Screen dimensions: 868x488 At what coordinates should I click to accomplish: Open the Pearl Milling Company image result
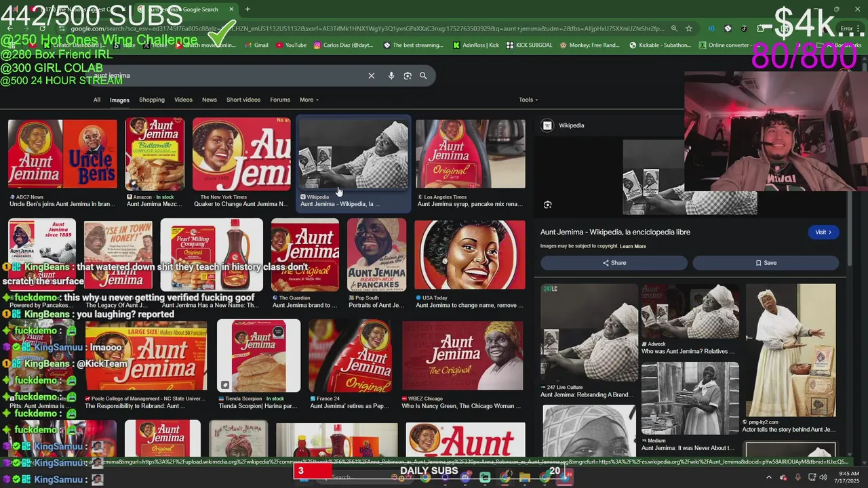pyautogui.click(x=212, y=255)
